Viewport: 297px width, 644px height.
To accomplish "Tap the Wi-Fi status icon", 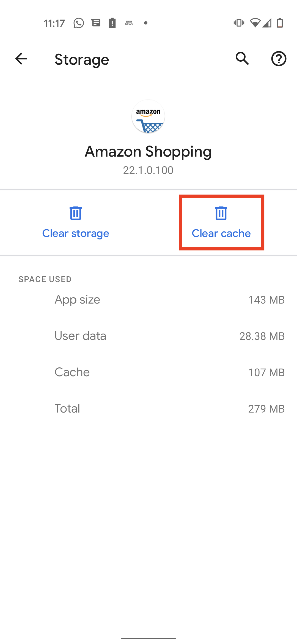I will point(255,23).
